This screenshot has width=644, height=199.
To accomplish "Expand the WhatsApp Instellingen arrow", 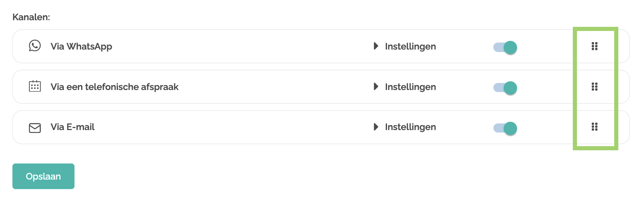I will (x=376, y=46).
